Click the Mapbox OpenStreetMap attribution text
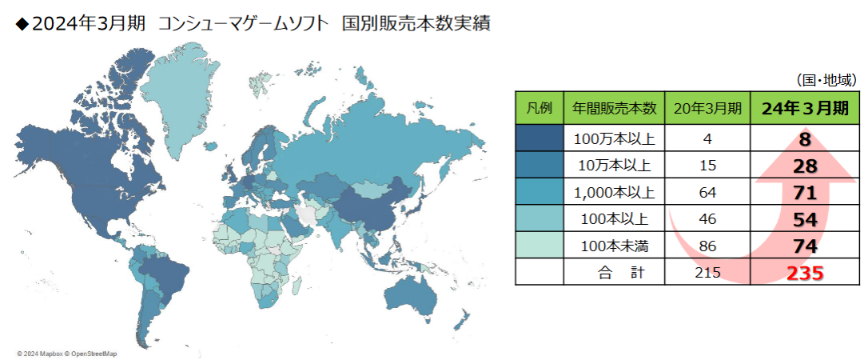Viewport: 868px width, 364px height. [x=67, y=354]
